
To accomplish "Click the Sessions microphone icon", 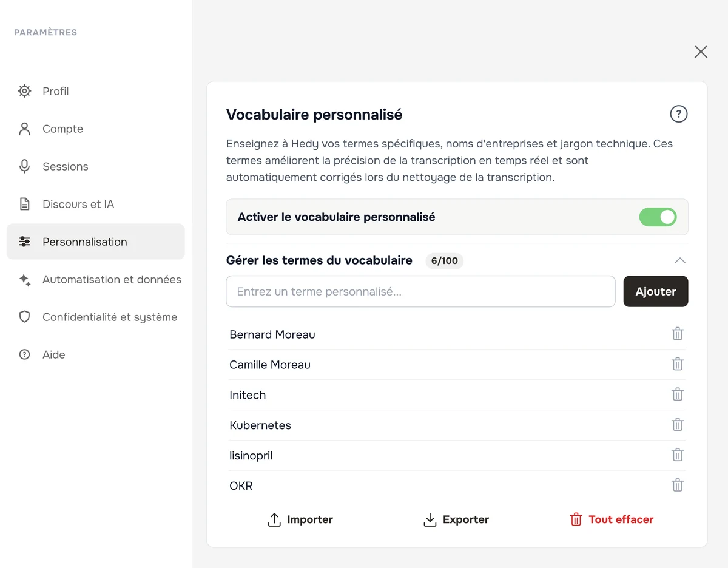I will 24,166.
